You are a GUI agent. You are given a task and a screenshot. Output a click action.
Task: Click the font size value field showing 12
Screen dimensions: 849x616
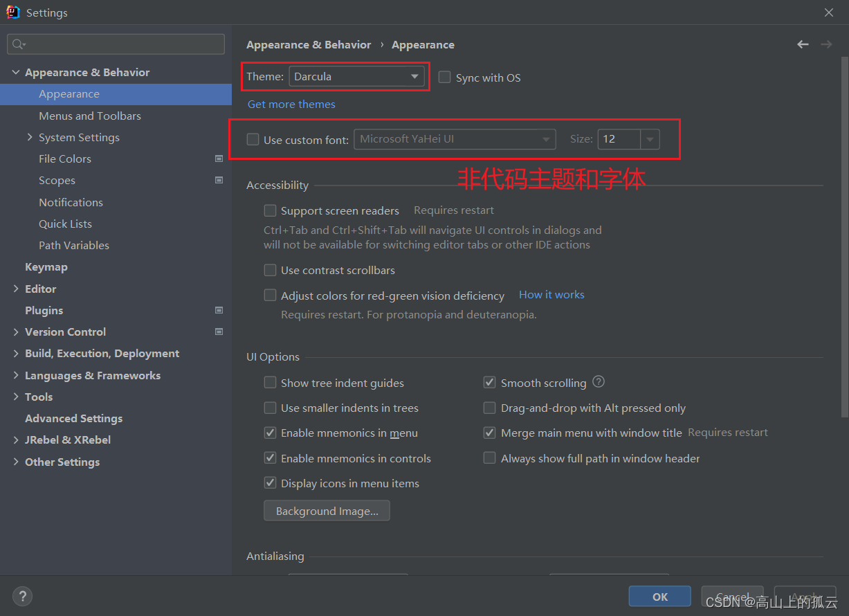coord(619,139)
